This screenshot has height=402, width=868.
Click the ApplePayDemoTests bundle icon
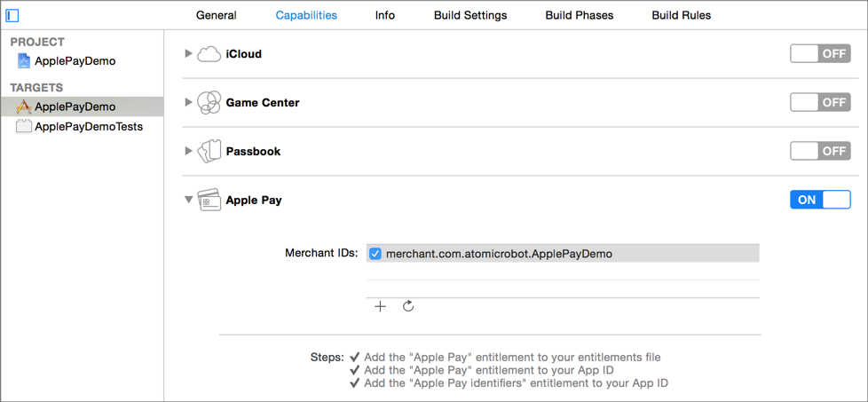[x=24, y=127]
